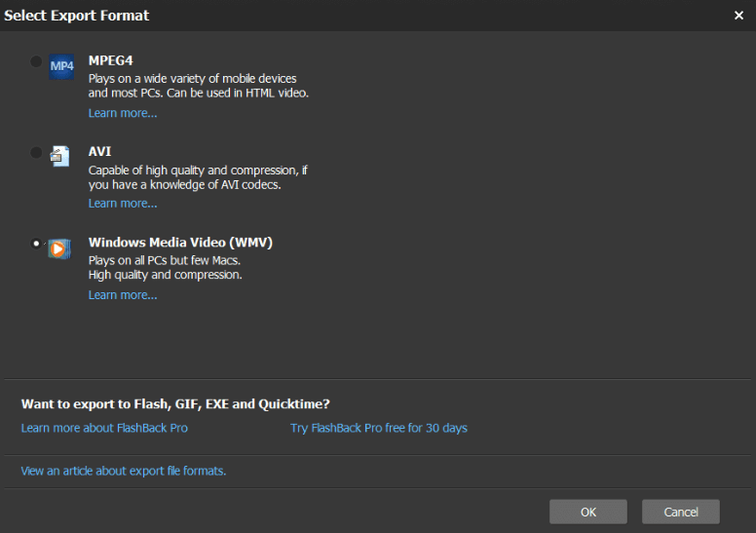The image size is (756, 533).
Task: View article about export file formats
Action: coord(124,471)
